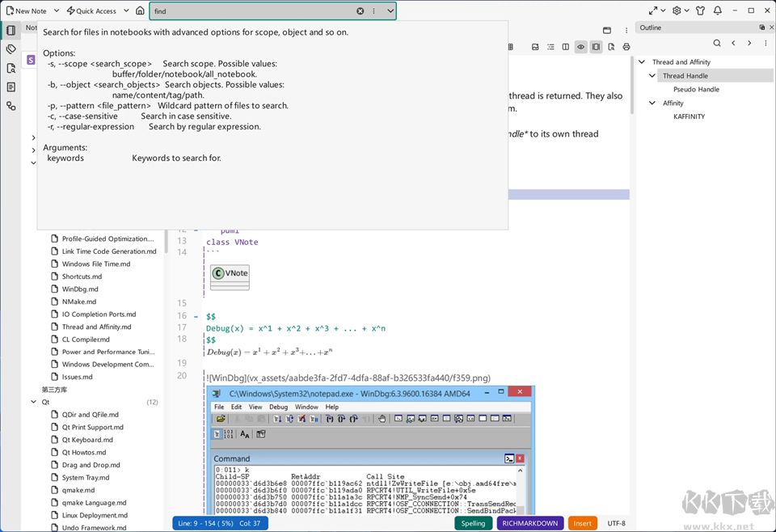Select Pseudo Handle in the Outline

tap(696, 89)
